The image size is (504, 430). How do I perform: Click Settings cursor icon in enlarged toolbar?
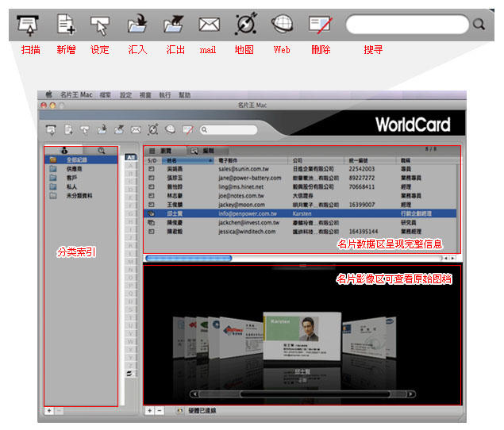coord(100,25)
